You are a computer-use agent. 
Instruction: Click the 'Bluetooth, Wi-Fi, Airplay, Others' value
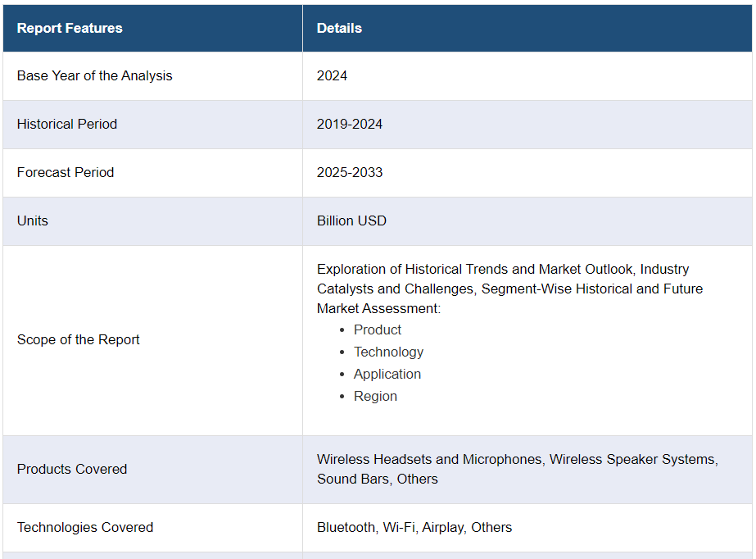tap(414, 527)
